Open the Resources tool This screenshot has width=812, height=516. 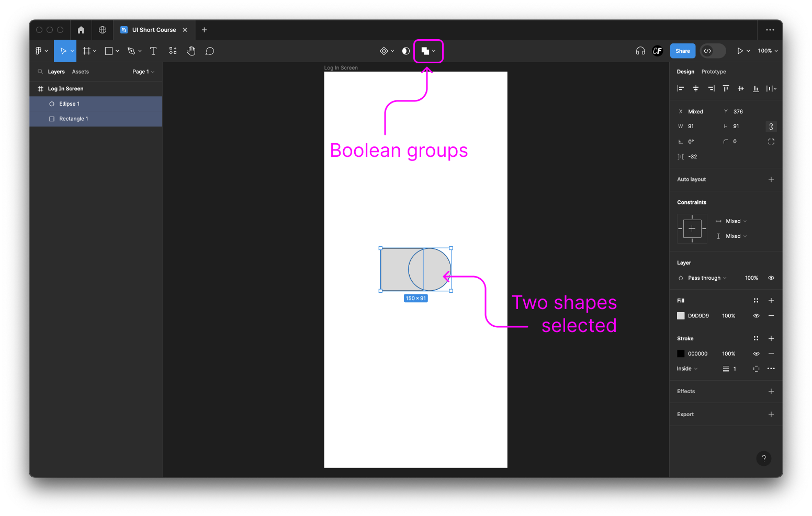[x=173, y=51]
